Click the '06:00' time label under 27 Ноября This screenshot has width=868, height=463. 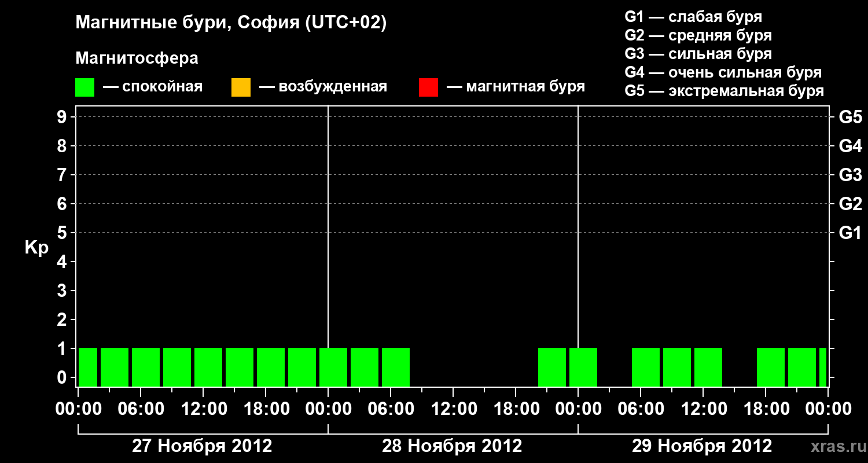click(141, 409)
